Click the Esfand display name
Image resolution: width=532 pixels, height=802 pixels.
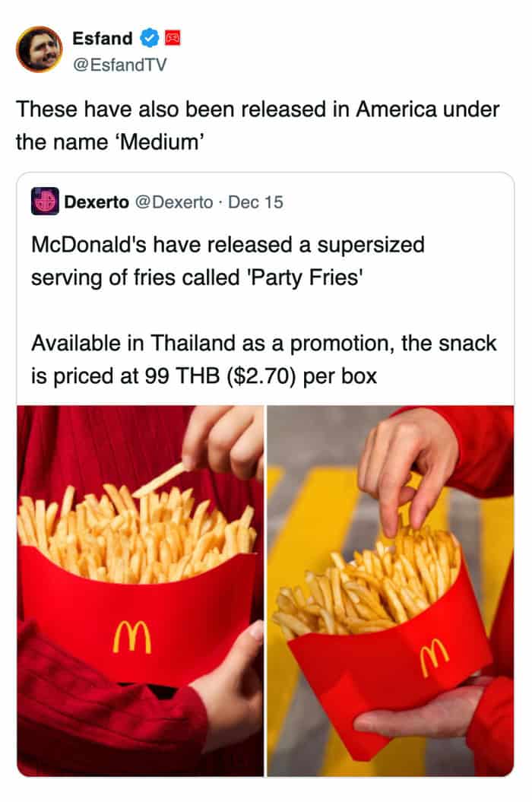[103, 38]
